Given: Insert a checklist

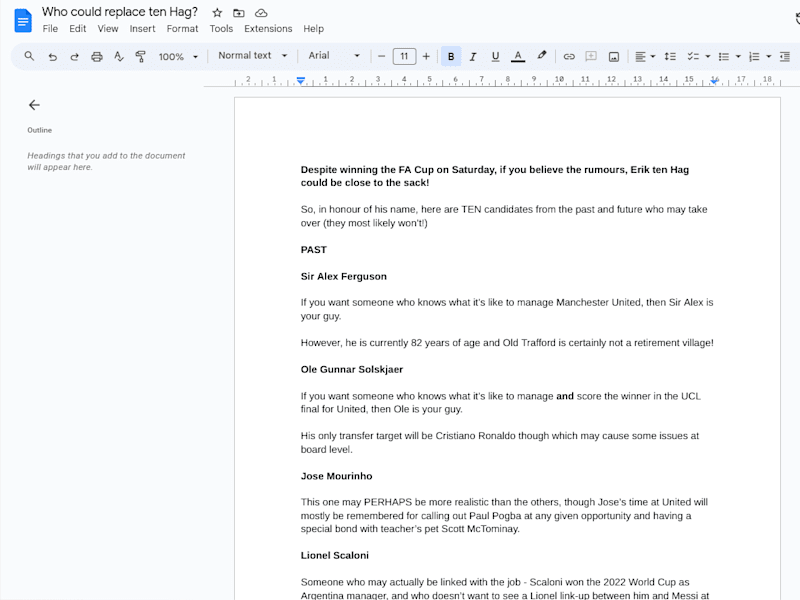Looking at the screenshot, I should [x=693, y=57].
